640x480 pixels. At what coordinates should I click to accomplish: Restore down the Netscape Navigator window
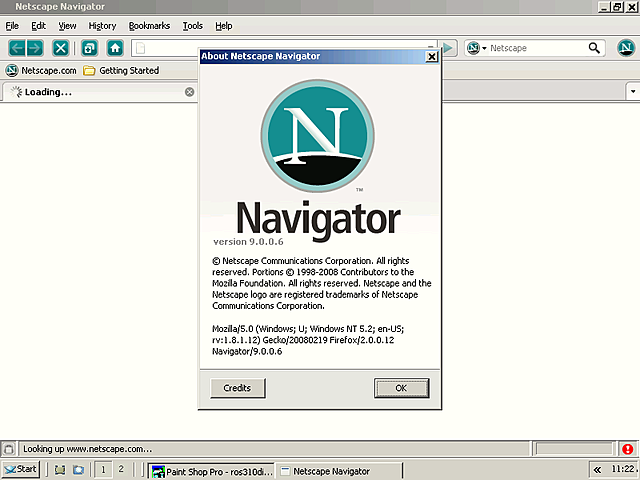pos(618,7)
